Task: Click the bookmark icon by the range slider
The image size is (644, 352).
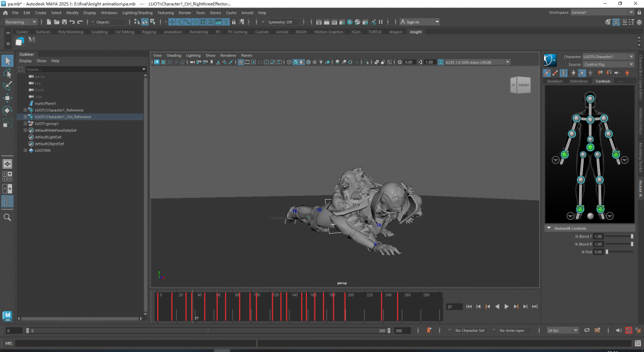Action: (x=429, y=330)
